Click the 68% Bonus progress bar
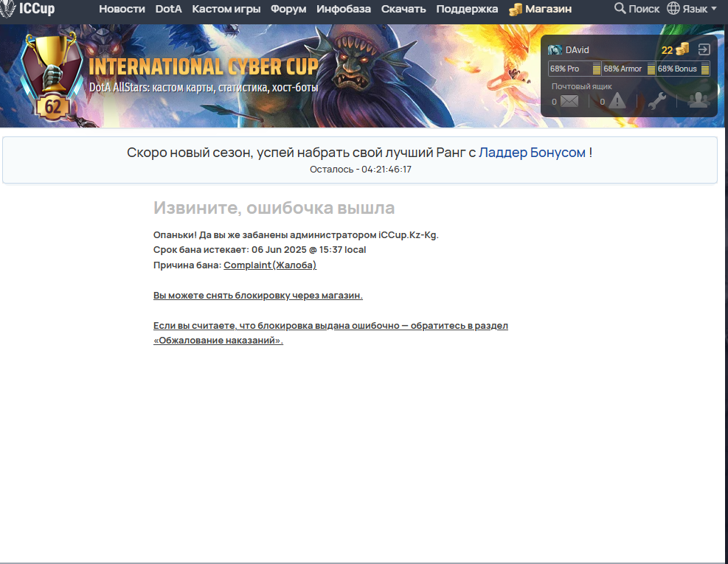728x564 pixels. (682, 69)
